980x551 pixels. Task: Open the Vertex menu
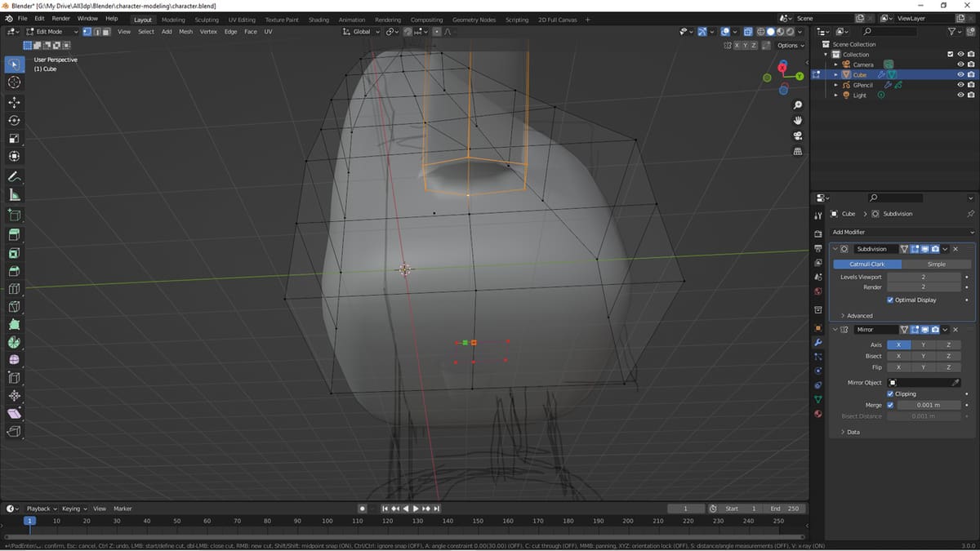coord(209,32)
